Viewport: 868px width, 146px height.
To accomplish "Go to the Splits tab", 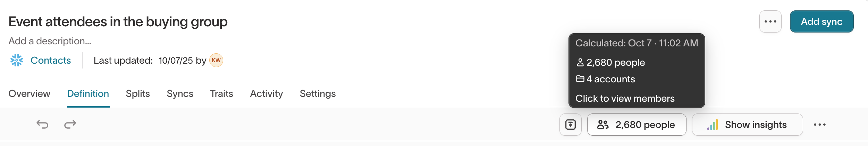I will (x=138, y=94).
